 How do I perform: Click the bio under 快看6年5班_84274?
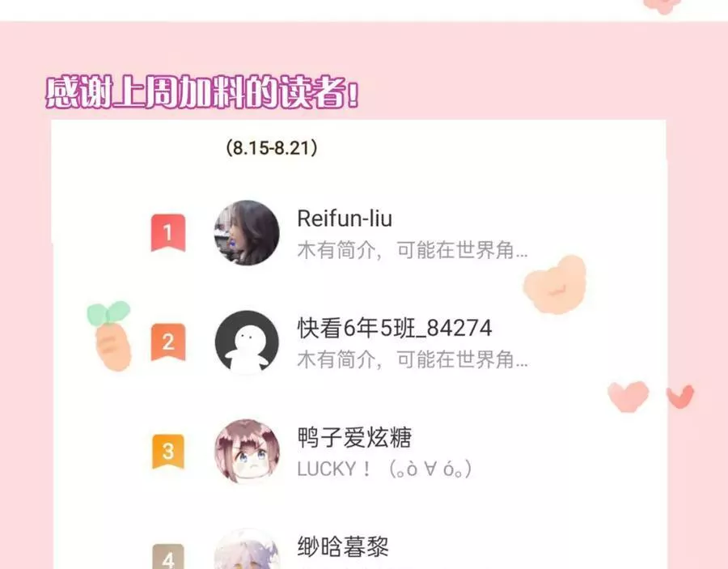click(413, 360)
